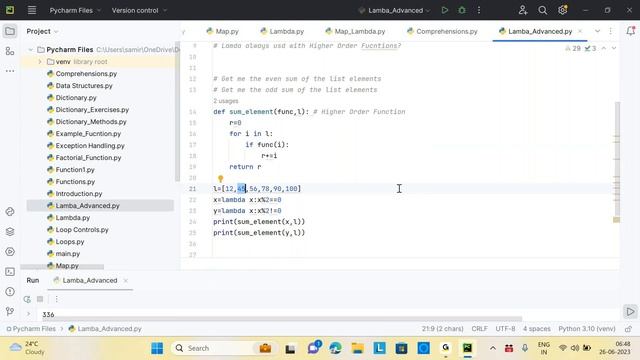Click Lamba_Advanced.py breadcrumb in status bar
The image size is (640, 360).
(105, 329)
